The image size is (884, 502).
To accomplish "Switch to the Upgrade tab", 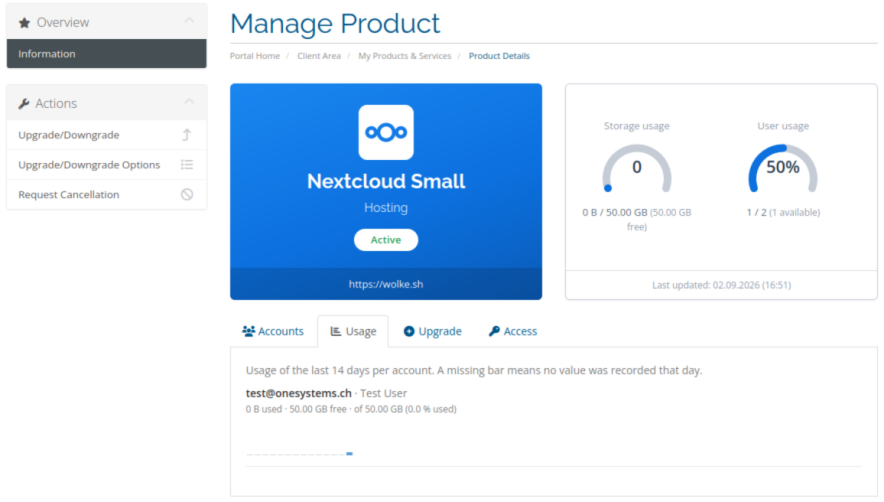I will pyautogui.click(x=433, y=331).
